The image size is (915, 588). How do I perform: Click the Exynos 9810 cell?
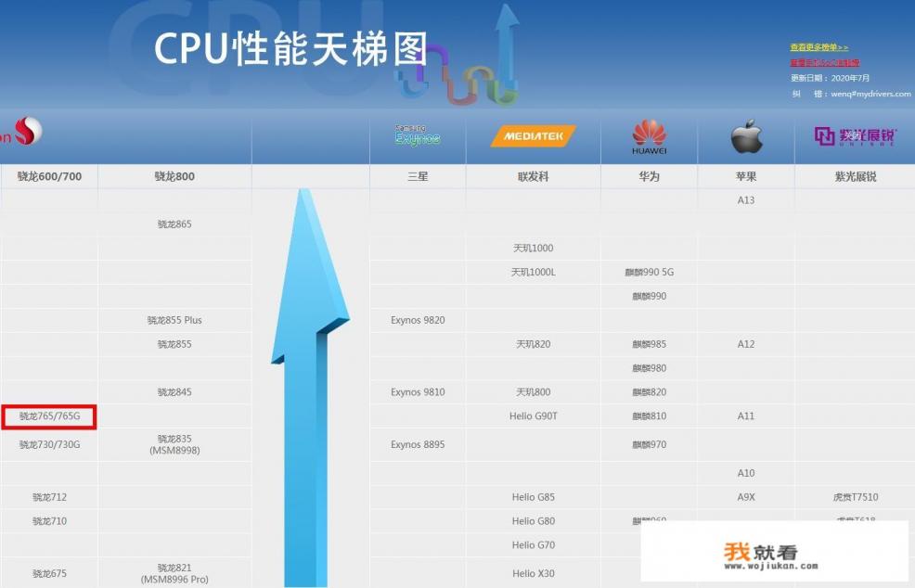pyautogui.click(x=418, y=392)
